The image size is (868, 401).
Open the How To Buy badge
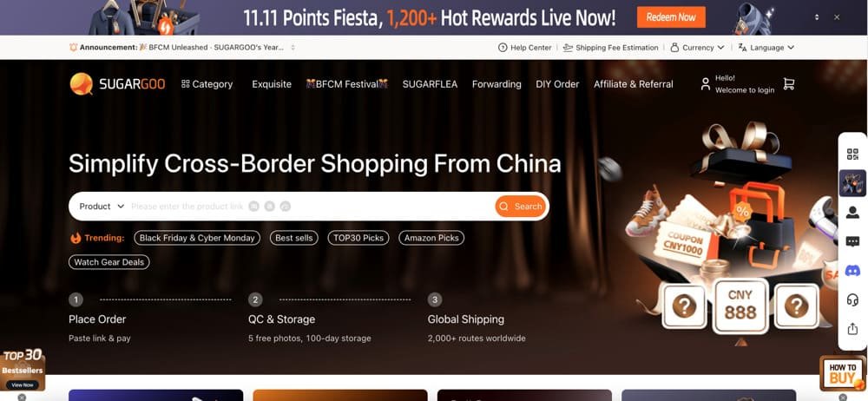click(x=842, y=373)
